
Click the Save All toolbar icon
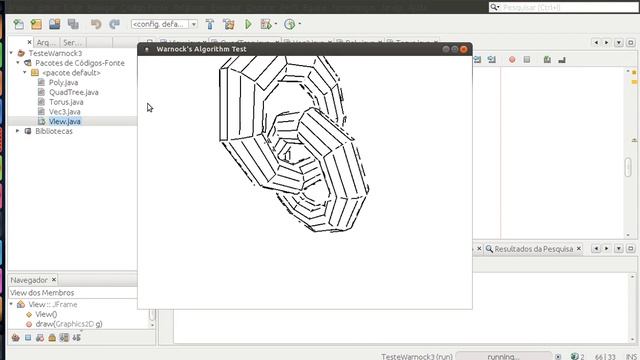pyautogui.click(x=73, y=24)
